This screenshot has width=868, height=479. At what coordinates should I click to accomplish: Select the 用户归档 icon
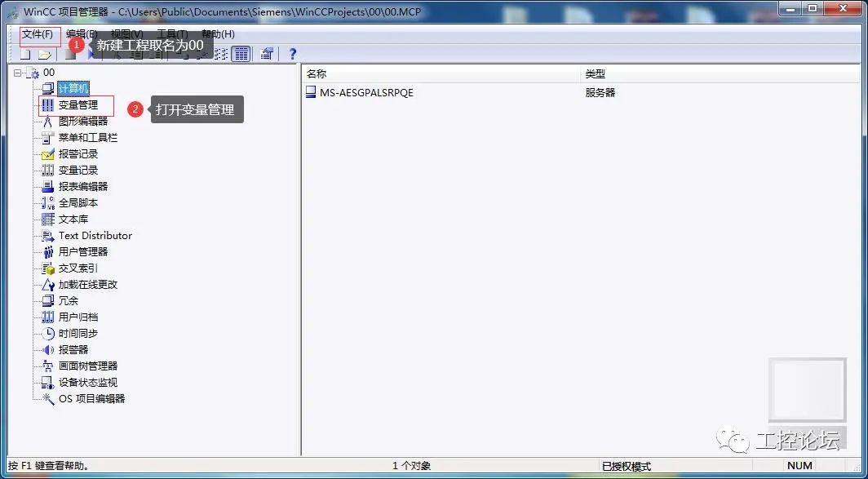coord(49,317)
